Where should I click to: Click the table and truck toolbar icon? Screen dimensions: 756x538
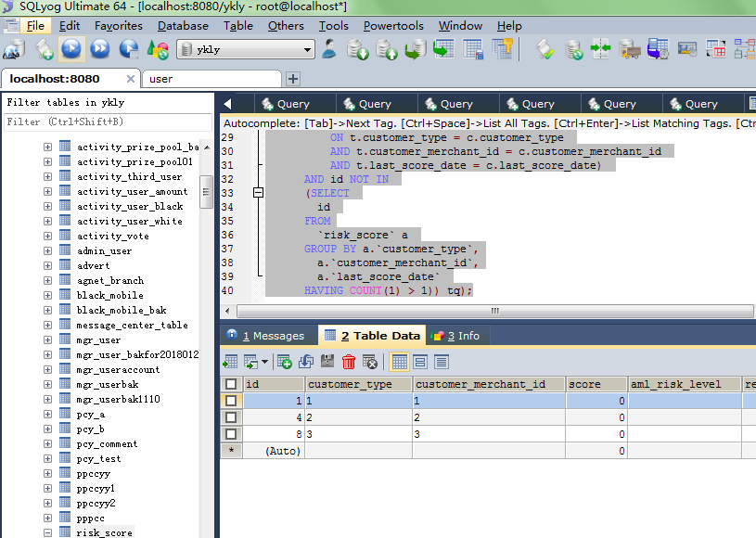[x=630, y=49]
